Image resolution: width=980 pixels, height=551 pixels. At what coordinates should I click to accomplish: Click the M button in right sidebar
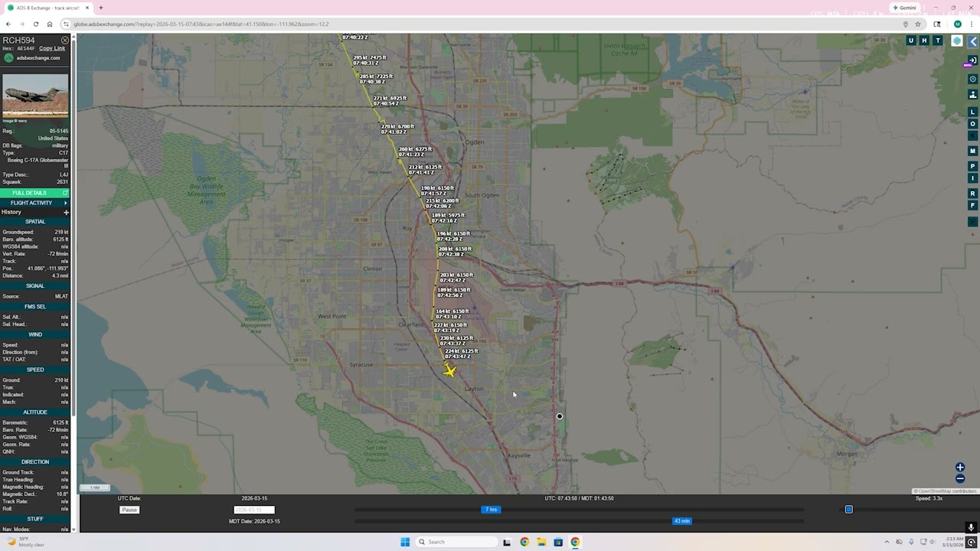973,152
